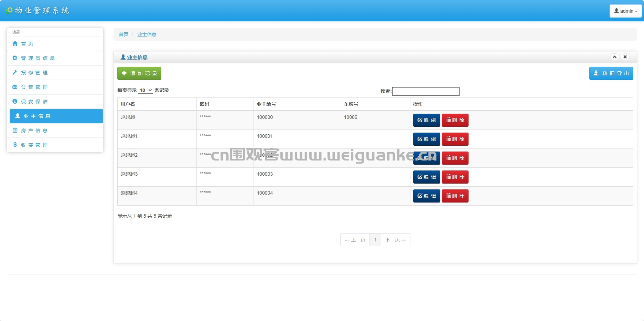Image resolution: width=644 pixels, height=321 pixels.
Task: Edit the 赵越超2 record
Action: coord(427,158)
